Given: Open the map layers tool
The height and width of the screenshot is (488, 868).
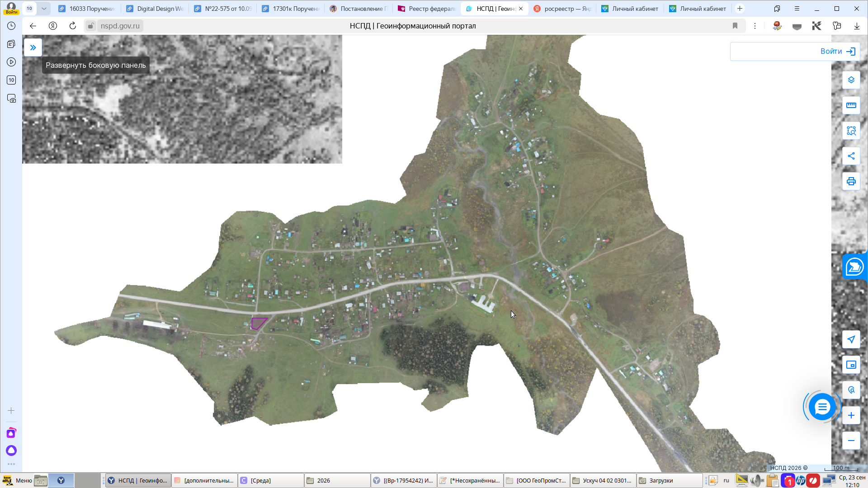Looking at the screenshot, I should click(851, 80).
